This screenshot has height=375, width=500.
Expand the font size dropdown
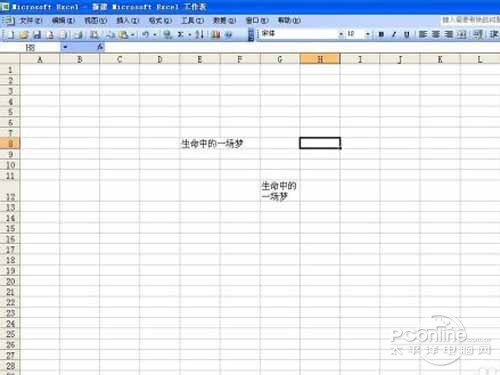[x=367, y=34]
